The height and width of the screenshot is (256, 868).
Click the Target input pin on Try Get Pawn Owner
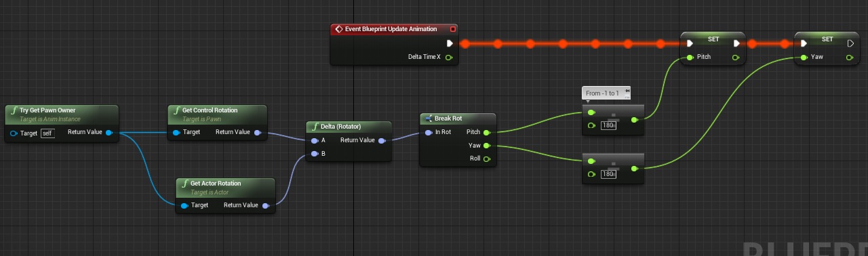tap(14, 133)
